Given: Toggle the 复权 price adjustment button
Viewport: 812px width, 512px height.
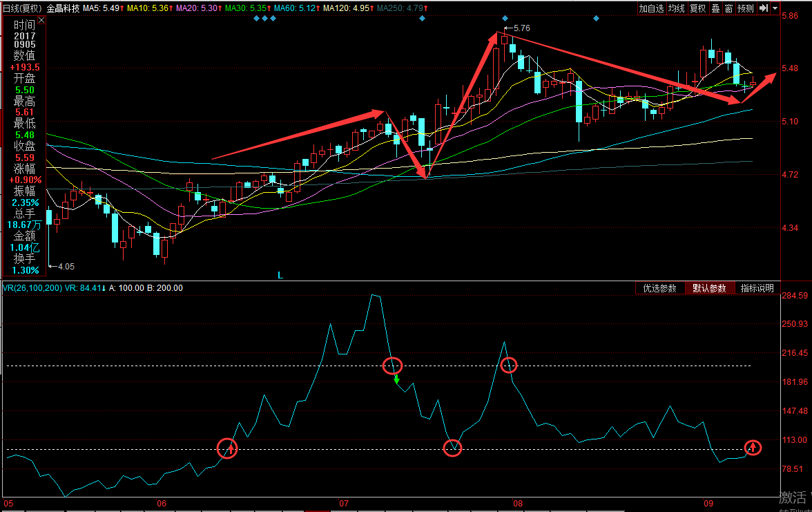Looking at the screenshot, I should [698, 8].
